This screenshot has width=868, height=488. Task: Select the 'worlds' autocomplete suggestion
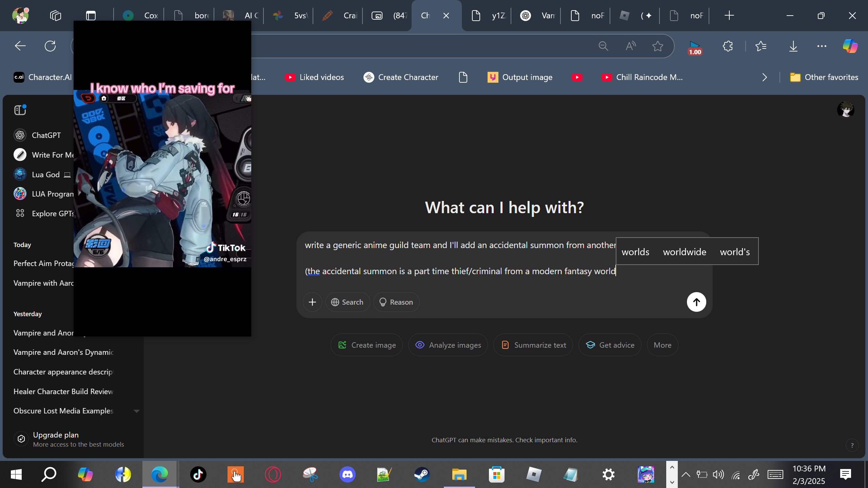[x=635, y=252]
